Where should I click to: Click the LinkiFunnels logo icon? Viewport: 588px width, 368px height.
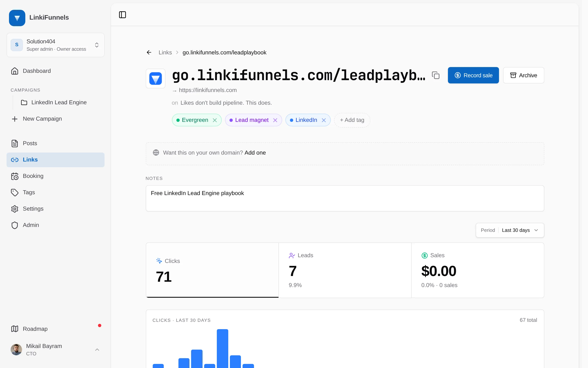[x=17, y=18]
